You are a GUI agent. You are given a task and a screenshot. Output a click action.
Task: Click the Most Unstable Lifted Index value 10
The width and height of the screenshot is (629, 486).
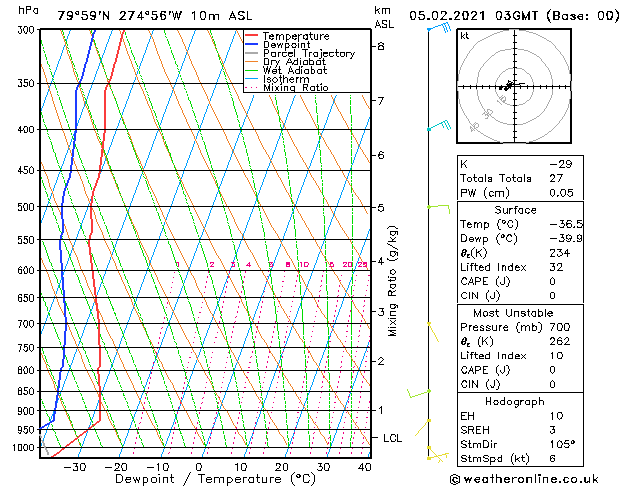tap(556, 356)
